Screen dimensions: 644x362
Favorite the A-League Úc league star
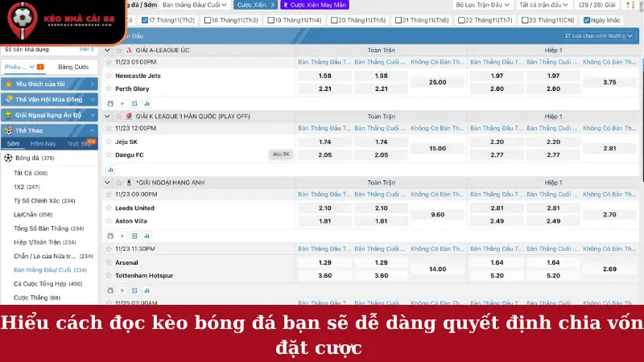tap(119, 50)
